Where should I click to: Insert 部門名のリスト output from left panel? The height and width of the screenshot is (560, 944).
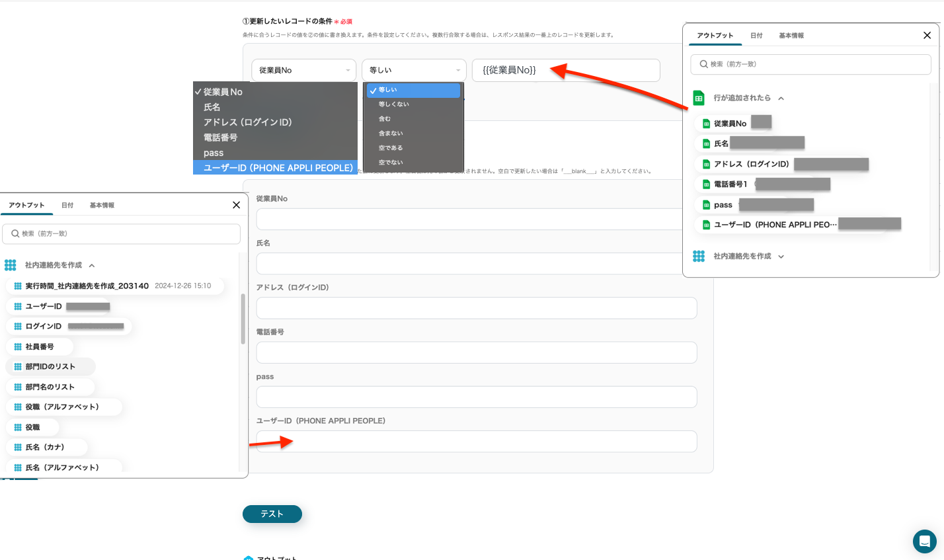pos(50,387)
